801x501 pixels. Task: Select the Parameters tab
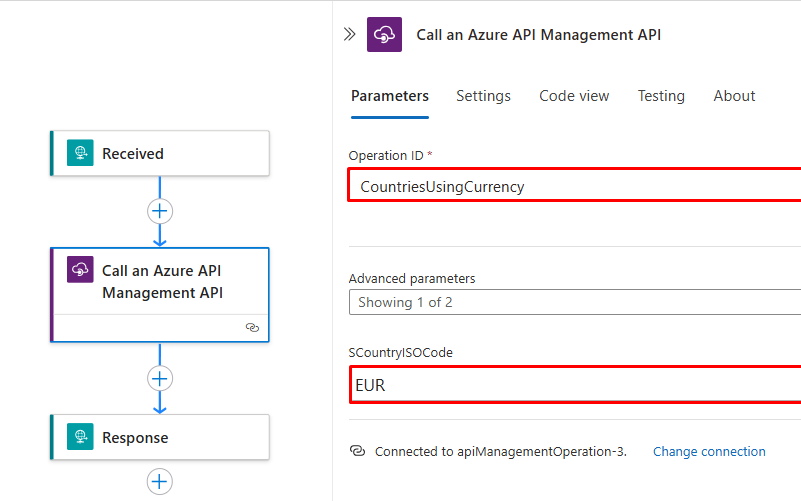point(390,96)
